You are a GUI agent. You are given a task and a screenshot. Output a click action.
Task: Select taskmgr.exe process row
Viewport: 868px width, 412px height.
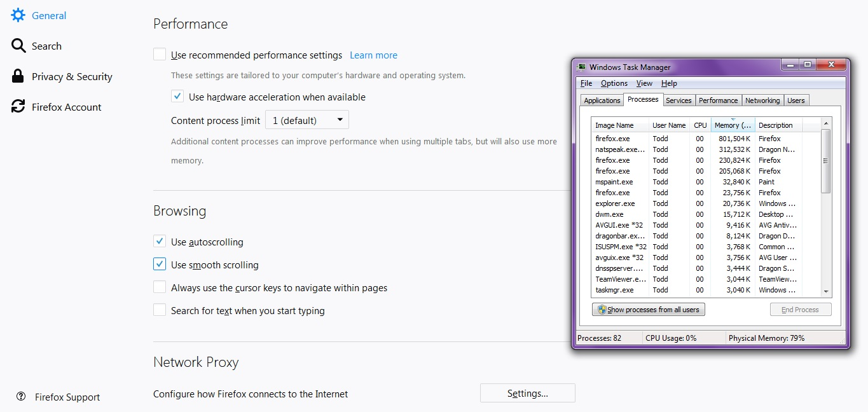706,290
